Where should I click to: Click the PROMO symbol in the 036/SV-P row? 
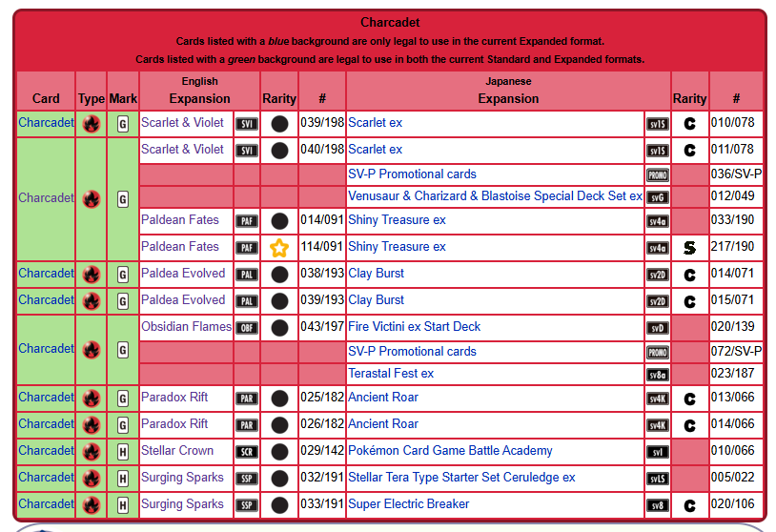coord(657,175)
